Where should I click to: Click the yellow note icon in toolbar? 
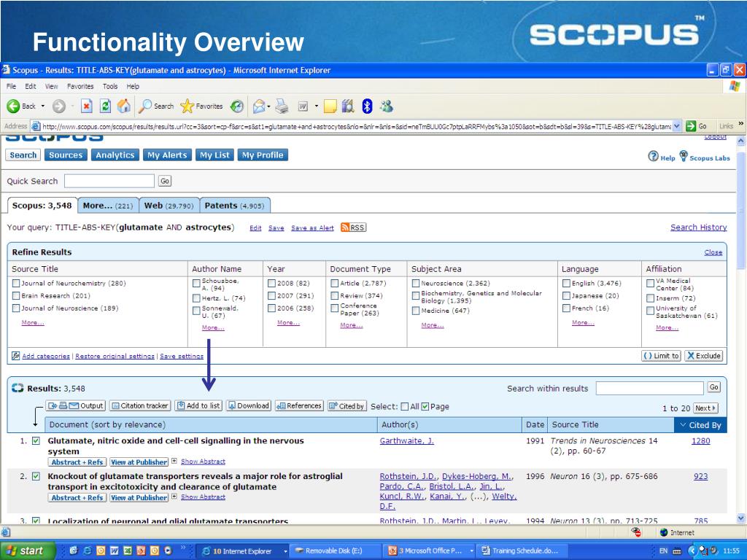(x=330, y=106)
